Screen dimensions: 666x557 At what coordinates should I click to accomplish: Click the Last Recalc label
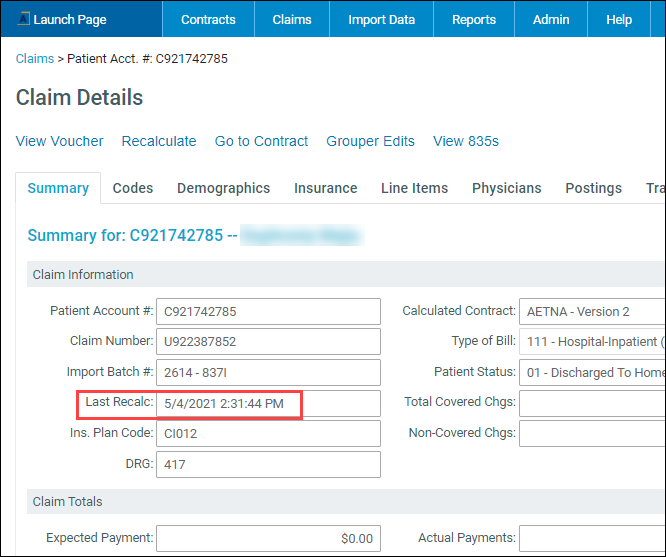[119, 402]
